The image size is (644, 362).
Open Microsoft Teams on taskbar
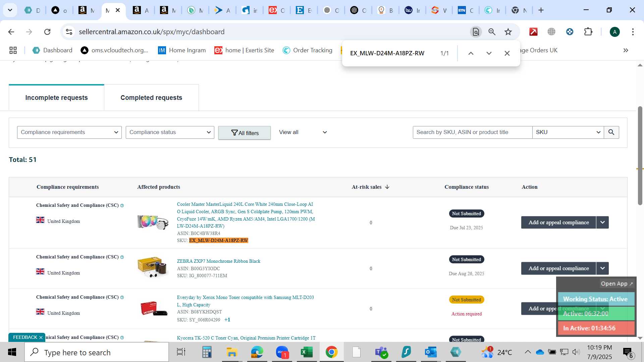(x=381, y=352)
